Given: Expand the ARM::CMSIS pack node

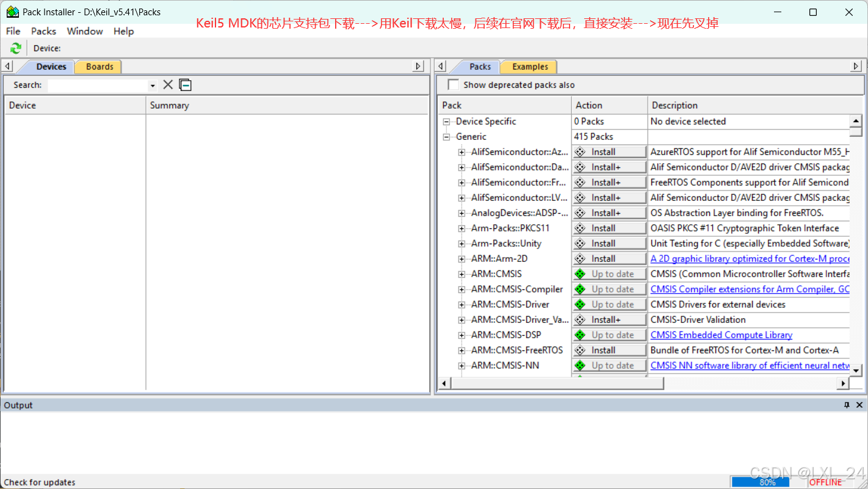Looking at the screenshot, I should (461, 274).
